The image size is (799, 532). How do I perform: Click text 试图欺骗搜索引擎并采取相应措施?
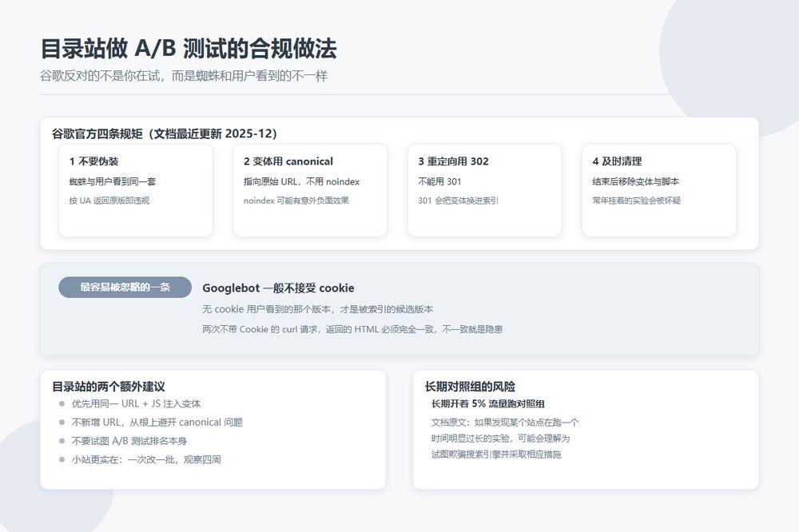click(x=496, y=454)
